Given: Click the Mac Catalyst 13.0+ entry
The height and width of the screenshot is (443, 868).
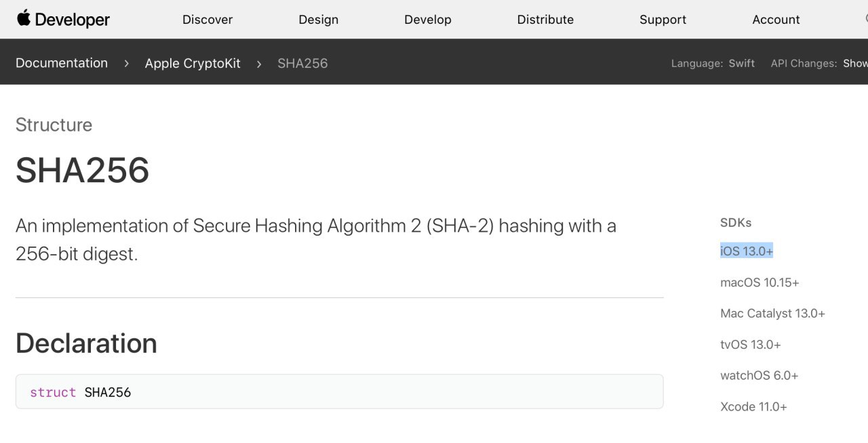Looking at the screenshot, I should point(772,314).
